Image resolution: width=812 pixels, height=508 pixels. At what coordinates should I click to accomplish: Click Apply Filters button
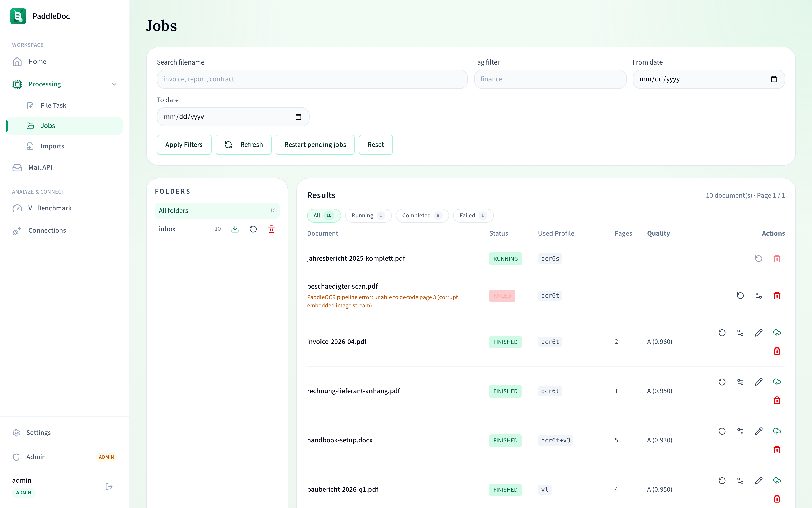tap(184, 145)
